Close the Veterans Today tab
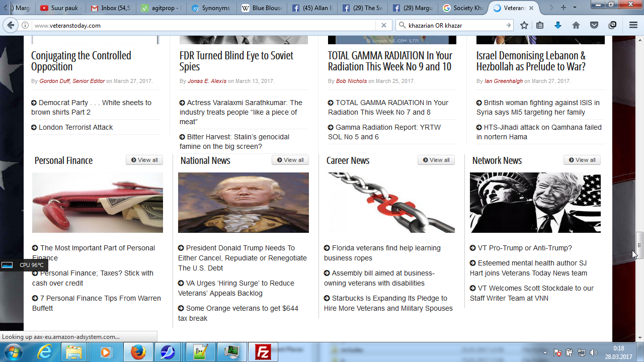 pyautogui.click(x=531, y=8)
